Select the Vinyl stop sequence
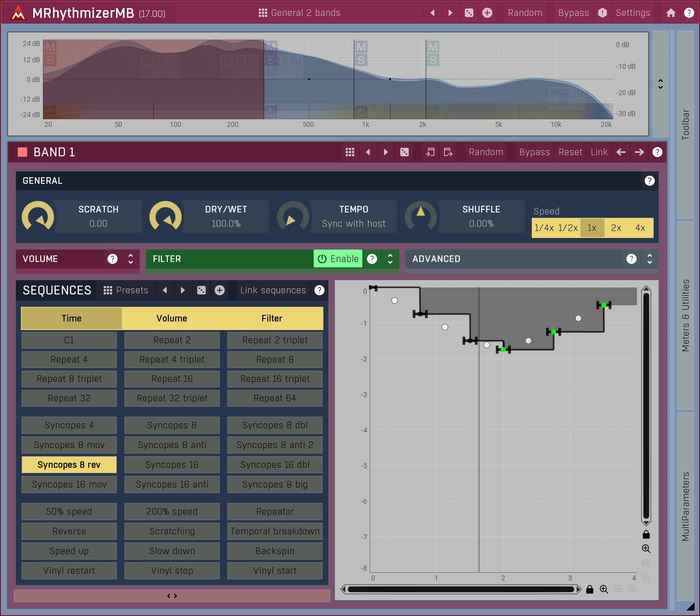 click(172, 570)
